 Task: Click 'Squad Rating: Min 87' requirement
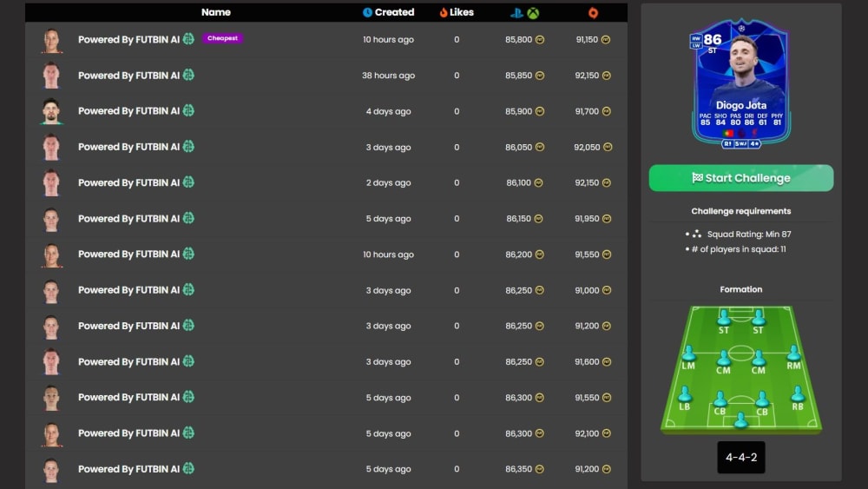[749, 235]
